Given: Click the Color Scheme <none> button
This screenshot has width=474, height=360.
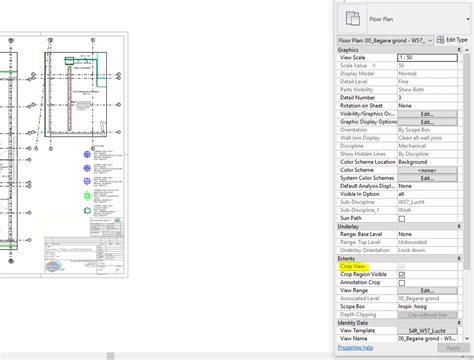Looking at the screenshot, I should click(427, 170).
